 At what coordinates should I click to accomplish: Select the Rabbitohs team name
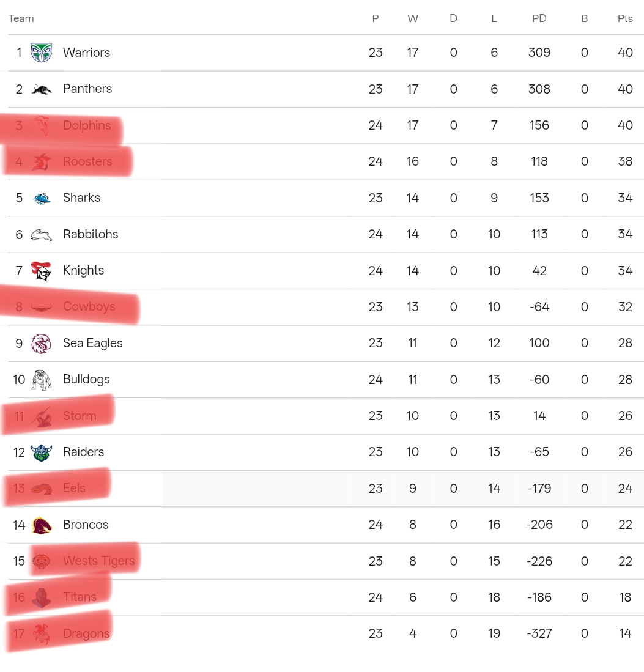point(91,234)
